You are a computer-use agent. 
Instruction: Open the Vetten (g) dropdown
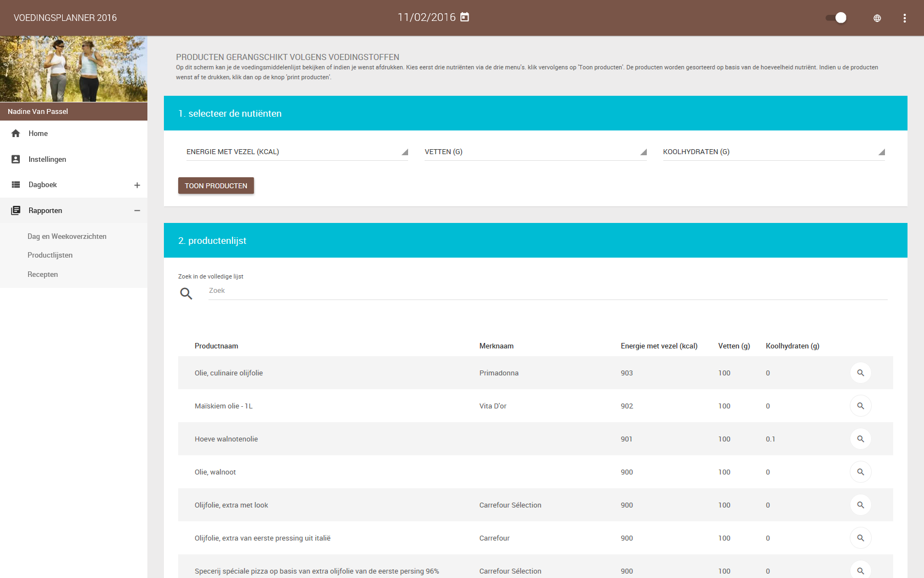(536, 152)
